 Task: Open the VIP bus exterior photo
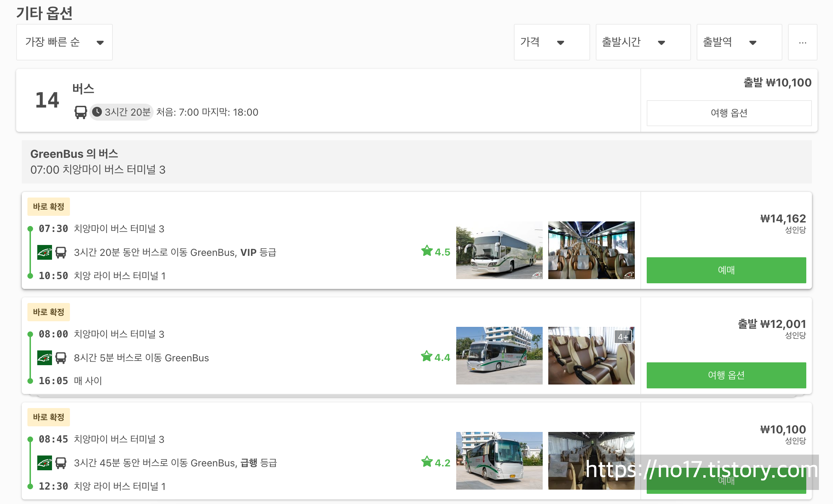tap(499, 250)
